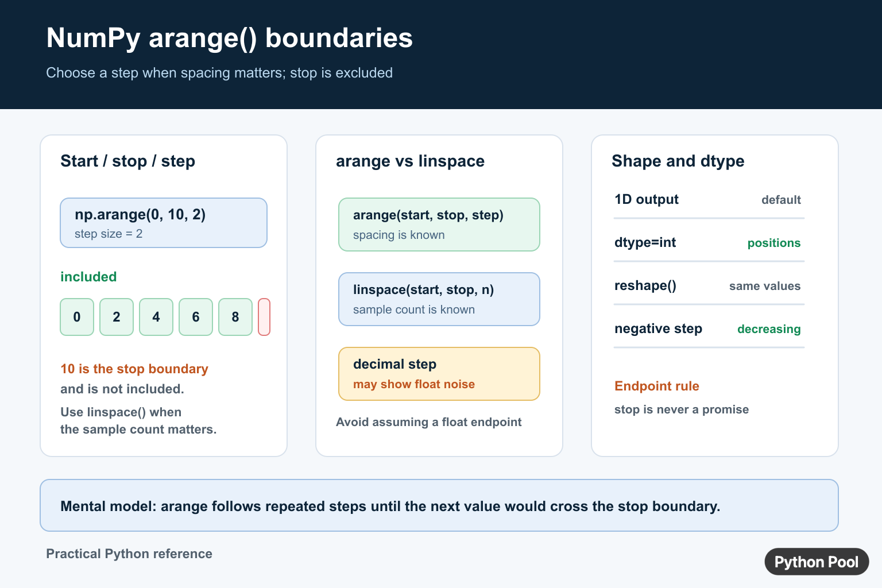The width and height of the screenshot is (882, 588).
Task: Click the green 'decreasing' value
Action: coord(769,329)
